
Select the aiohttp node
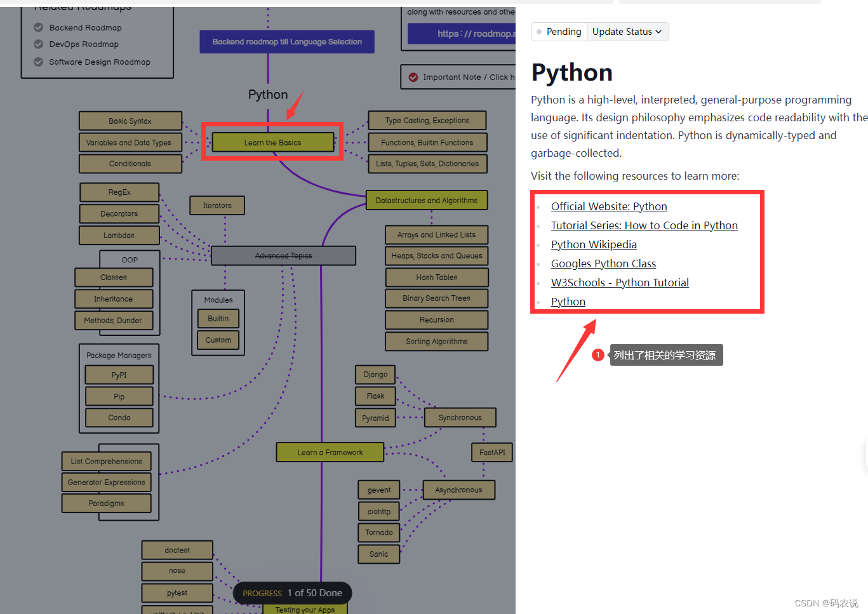[379, 511]
